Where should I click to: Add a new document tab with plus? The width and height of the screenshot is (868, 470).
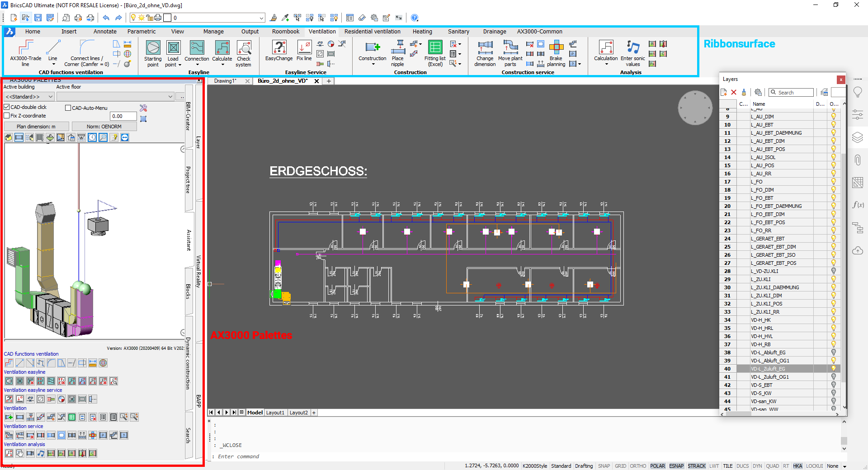tap(329, 81)
